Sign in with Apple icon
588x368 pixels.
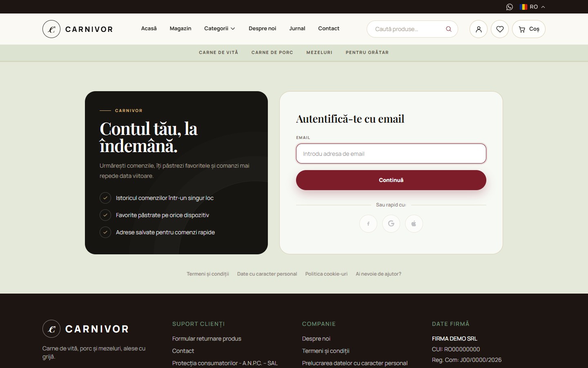click(x=414, y=224)
